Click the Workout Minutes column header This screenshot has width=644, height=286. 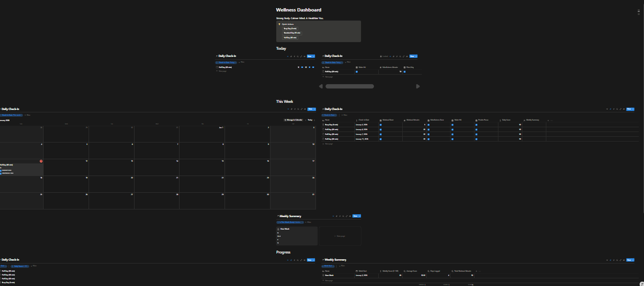[x=412, y=120]
